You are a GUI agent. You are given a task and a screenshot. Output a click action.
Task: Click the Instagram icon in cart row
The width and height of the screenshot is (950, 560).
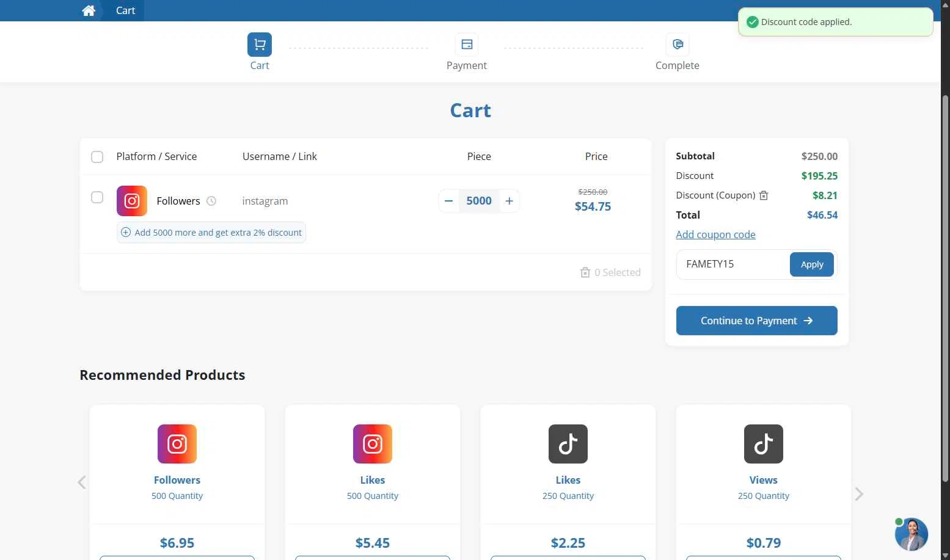tap(132, 201)
